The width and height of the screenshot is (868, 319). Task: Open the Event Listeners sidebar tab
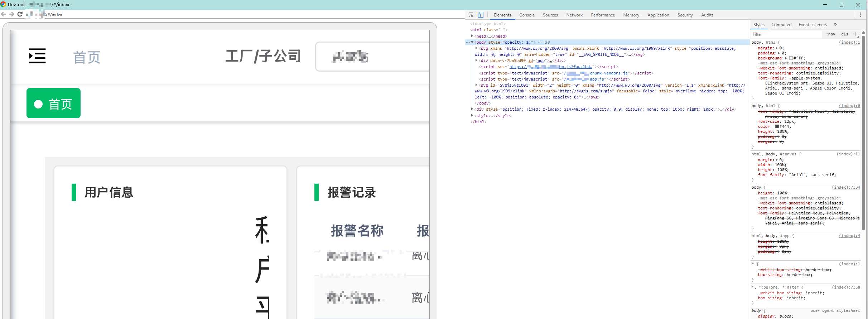[x=812, y=25]
